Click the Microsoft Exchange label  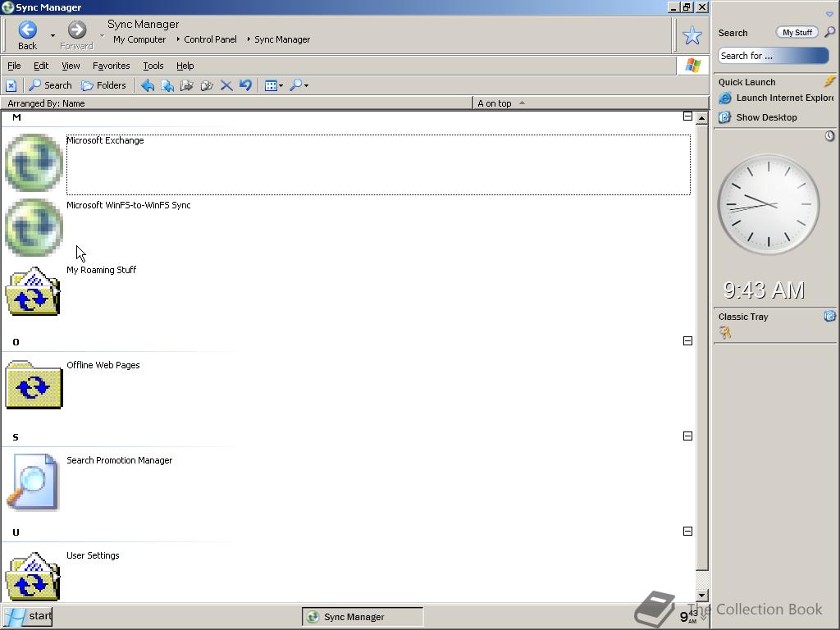pyautogui.click(x=105, y=140)
